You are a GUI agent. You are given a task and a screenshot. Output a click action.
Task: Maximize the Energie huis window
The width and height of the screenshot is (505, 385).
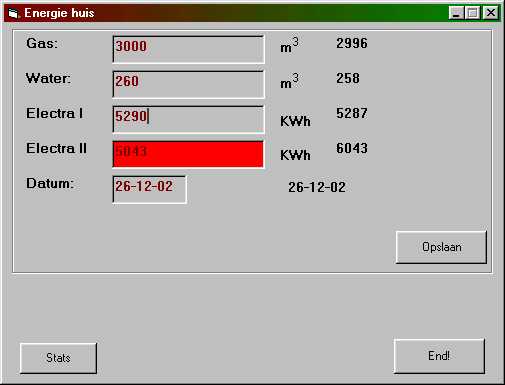tap(473, 13)
